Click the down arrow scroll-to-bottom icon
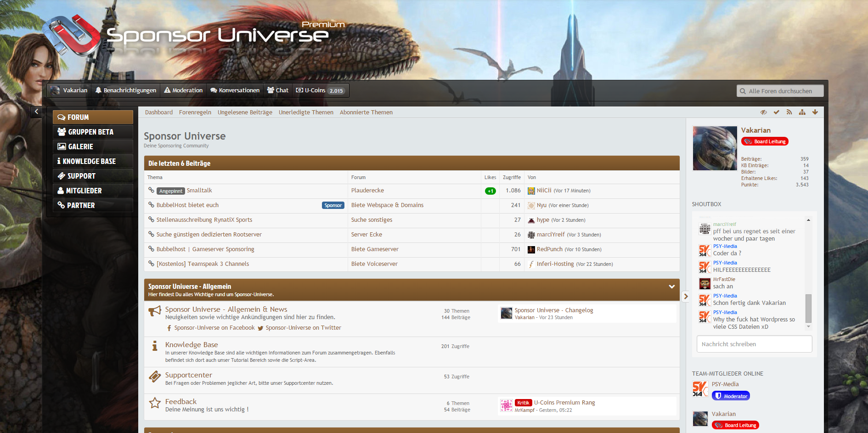The width and height of the screenshot is (868, 433). pyautogui.click(x=815, y=112)
